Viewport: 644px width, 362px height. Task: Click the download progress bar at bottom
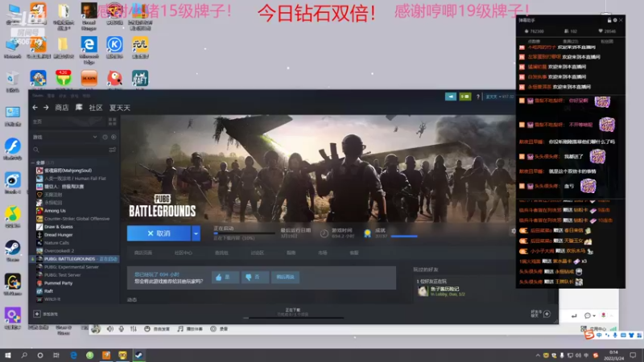(294, 317)
